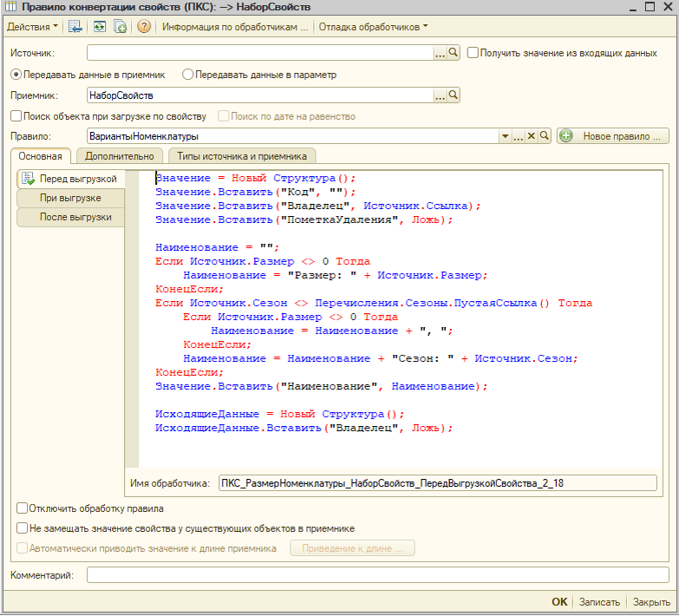Click the Записать button
Screen dimensions: 679x616
point(599,602)
